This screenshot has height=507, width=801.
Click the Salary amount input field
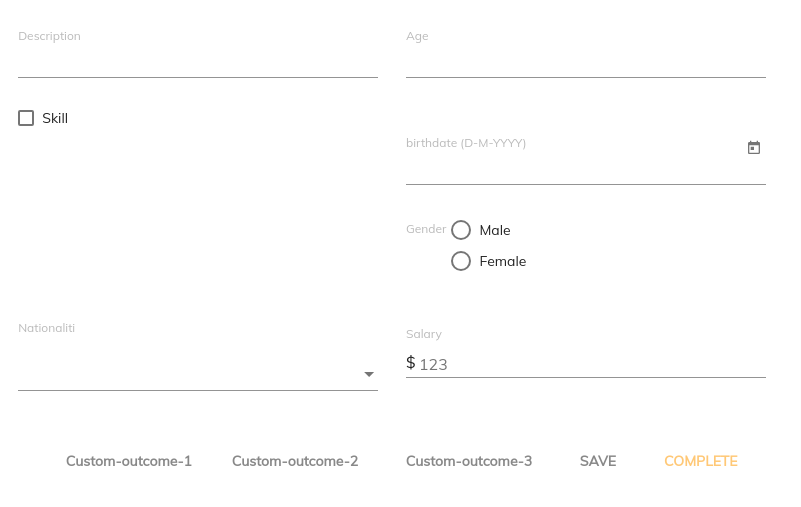click(x=590, y=364)
